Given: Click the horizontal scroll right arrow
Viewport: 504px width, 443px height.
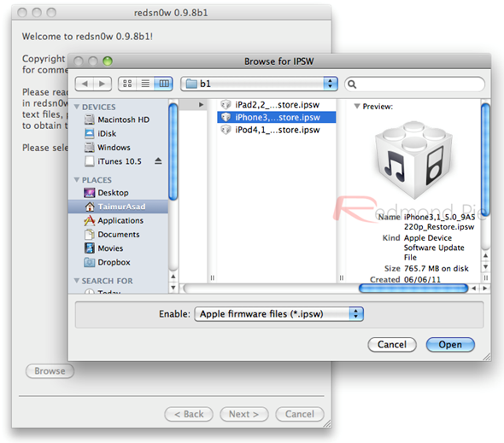Looking at the screenshot, I should coord(485,289).
